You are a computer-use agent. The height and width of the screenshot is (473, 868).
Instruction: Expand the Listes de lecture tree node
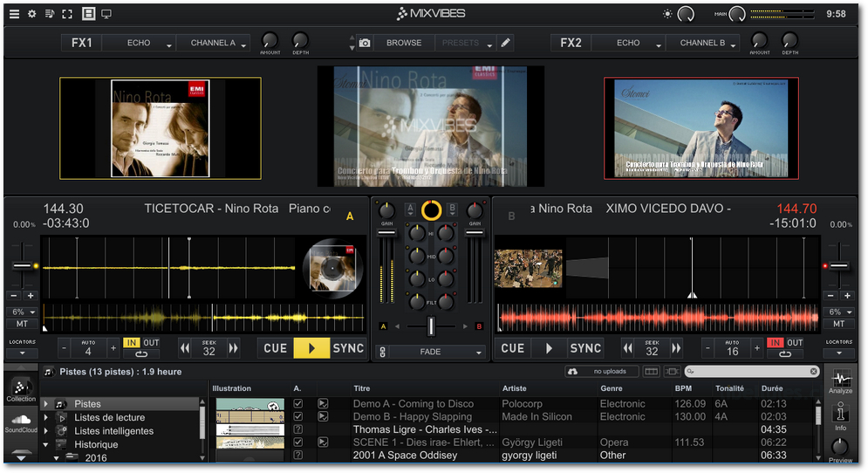tap(46, 418)
